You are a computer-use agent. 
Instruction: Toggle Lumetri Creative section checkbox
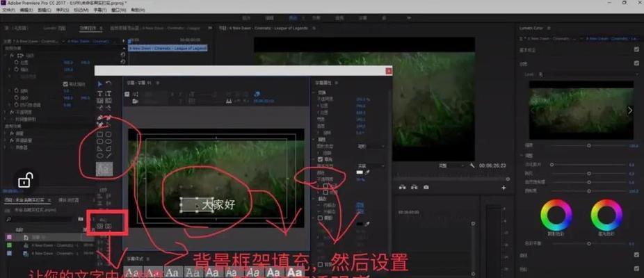pyautogui.click(x=636, y=63)
